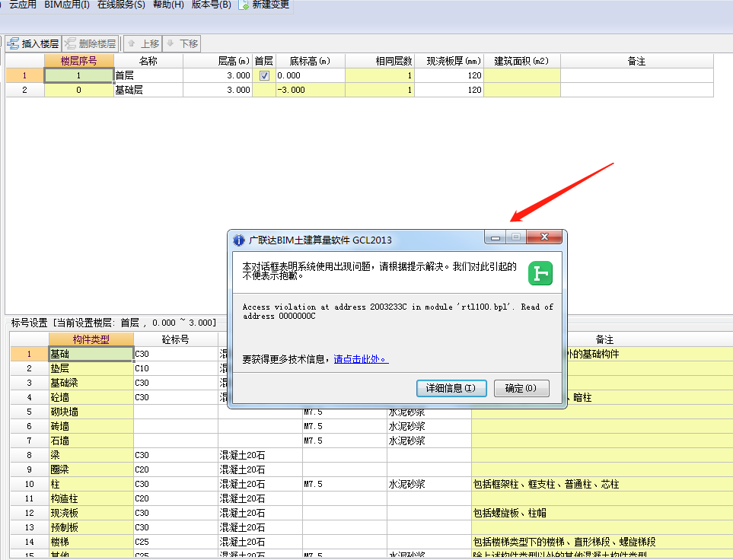
Task: Select the 砌块墙 component type row
Action: 91,412
